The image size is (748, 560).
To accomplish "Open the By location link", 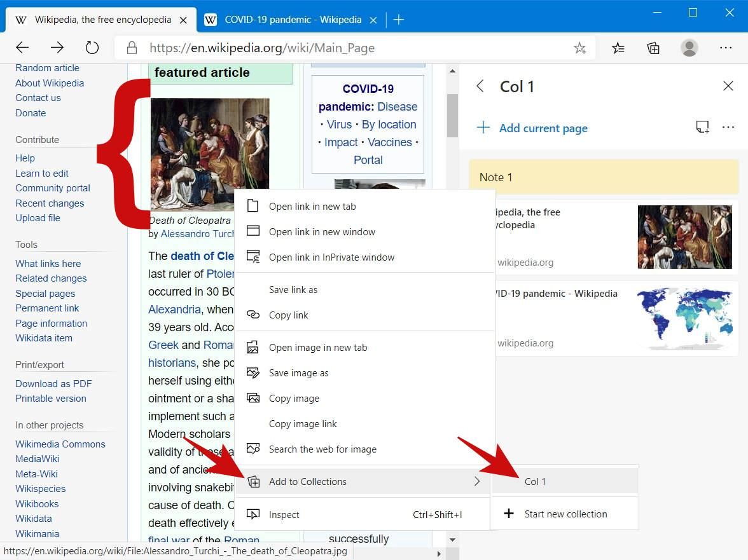I will (389, 125).
